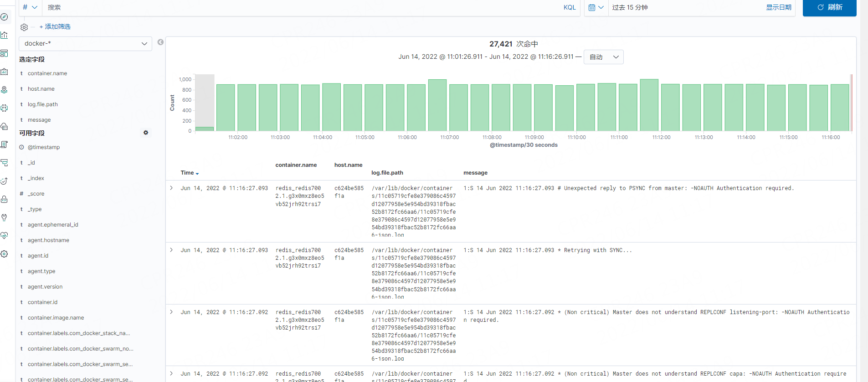
Task: Open the Dashboard icon in sidebar
Action: tap(4, 53)
